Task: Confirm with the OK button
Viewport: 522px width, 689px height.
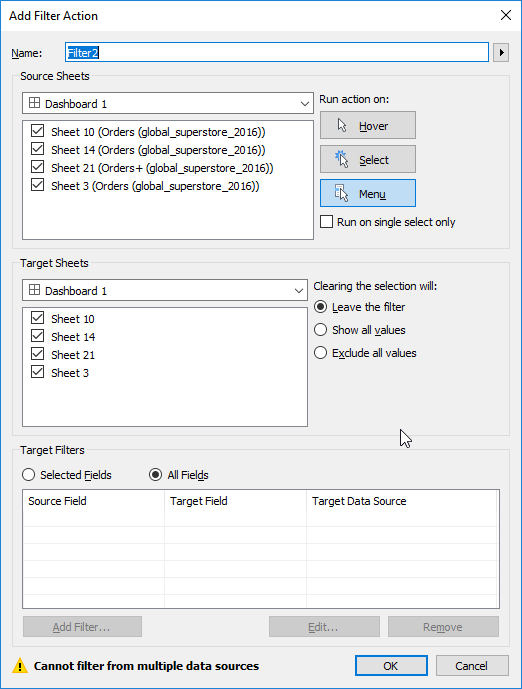Action: 391,666
